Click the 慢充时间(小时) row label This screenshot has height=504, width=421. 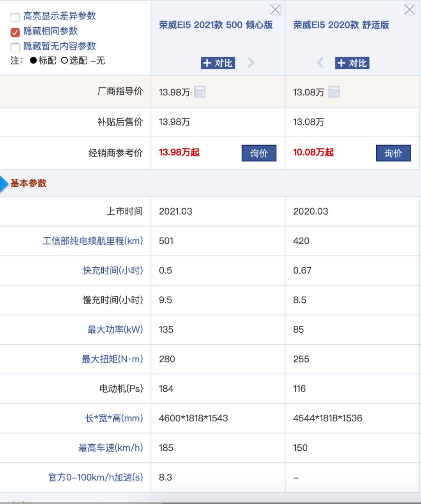113,300
